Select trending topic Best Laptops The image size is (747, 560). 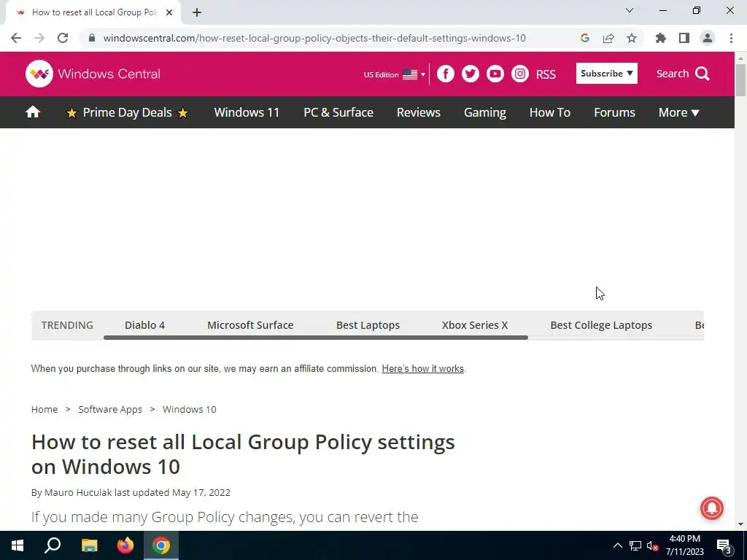coord(368,324)
